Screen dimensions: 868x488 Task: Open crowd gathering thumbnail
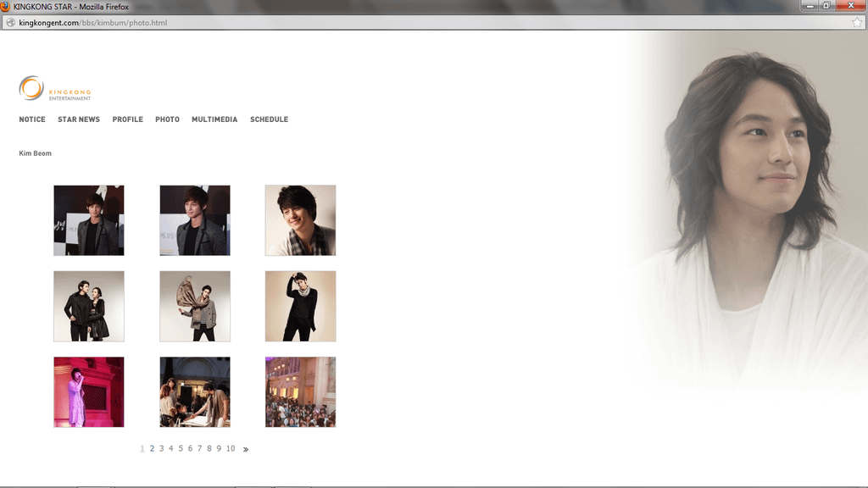(x=301, y=391)
